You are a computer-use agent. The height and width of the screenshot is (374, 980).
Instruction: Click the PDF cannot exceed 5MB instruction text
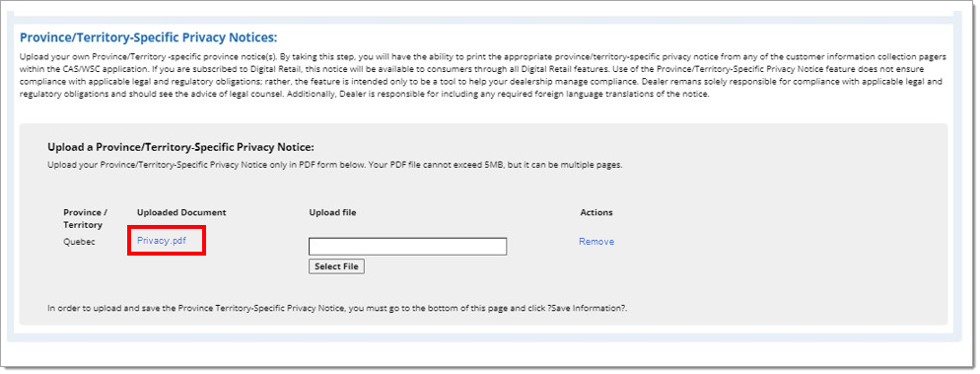[335, 166]
